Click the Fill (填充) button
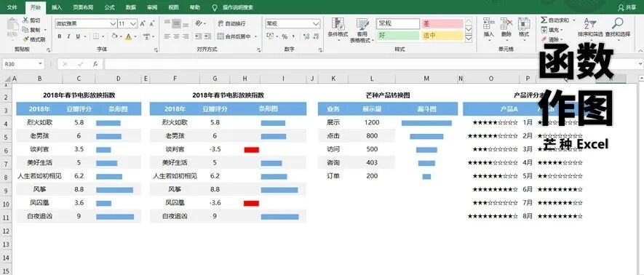The width and height of the screenshot is (644, 275). click(551, 30)
